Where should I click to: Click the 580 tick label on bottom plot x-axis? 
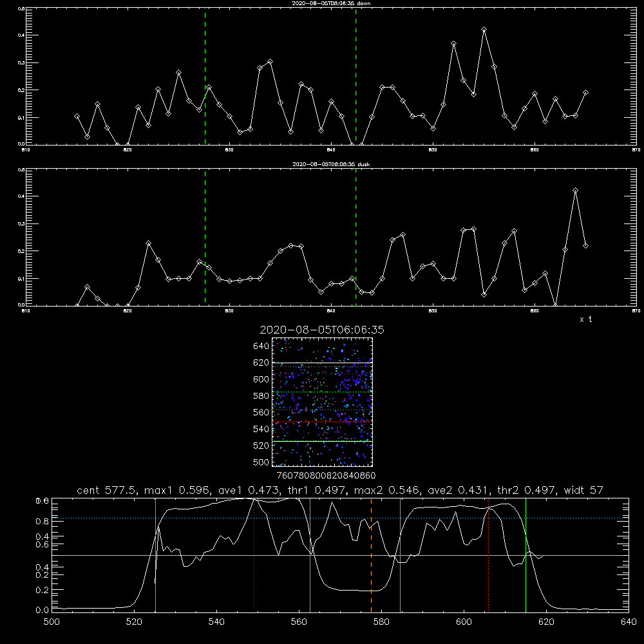tap(381, 622)
